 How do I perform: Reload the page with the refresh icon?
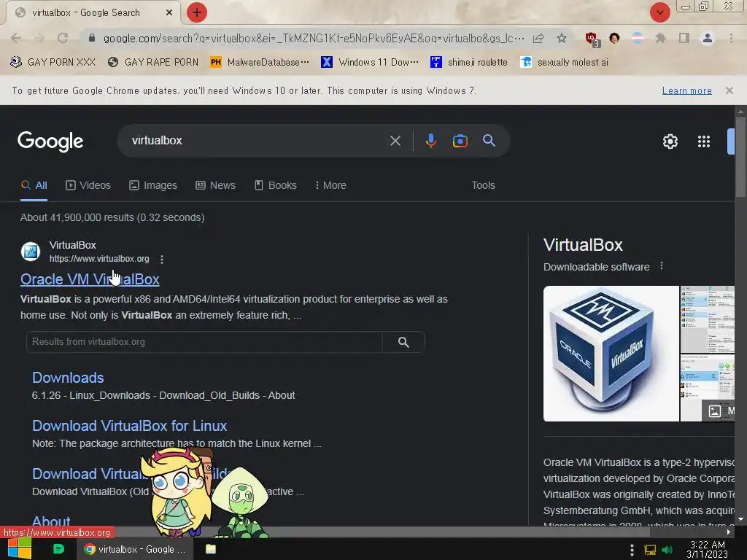63,38
